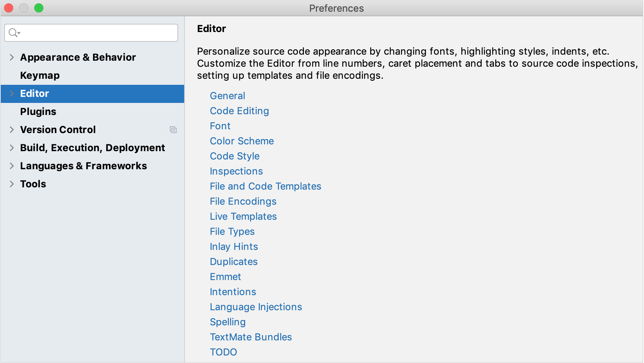Open the Plugins settings page
644x363 pixels.
(x=38, y=112)
